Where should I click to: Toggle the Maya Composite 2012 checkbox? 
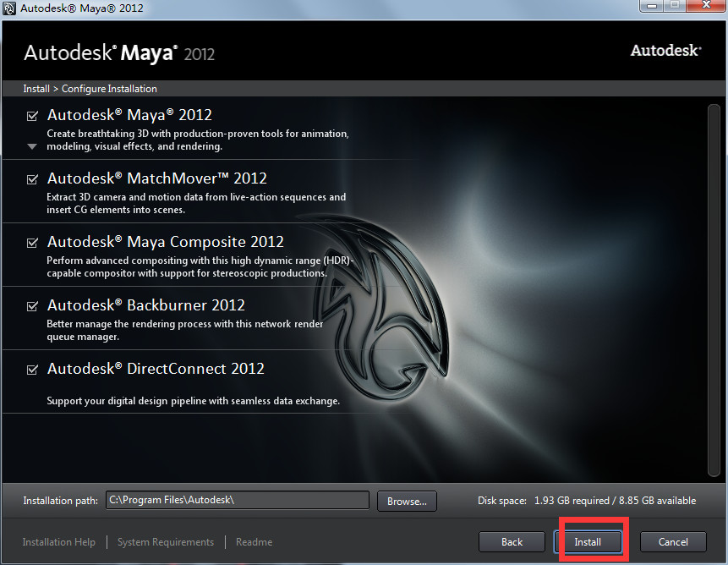pyautogui.click(x=32, y=243)
